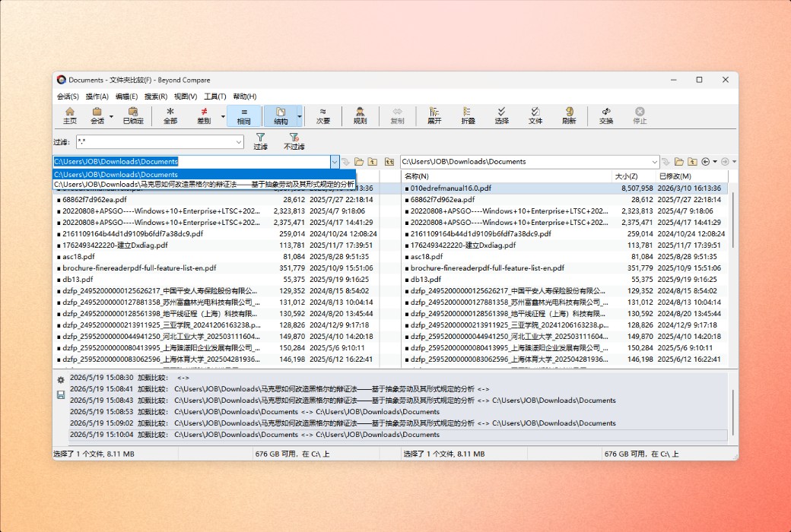This screenshot has height=532, width=791.
Task: Click right pane back navigation arrow
Action: (x=706, y=162)
